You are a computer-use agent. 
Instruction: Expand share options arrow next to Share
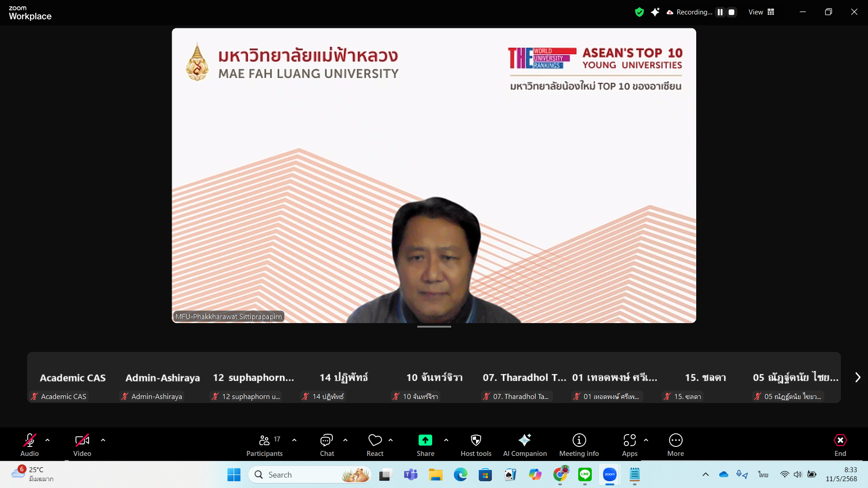pos(446,440)
